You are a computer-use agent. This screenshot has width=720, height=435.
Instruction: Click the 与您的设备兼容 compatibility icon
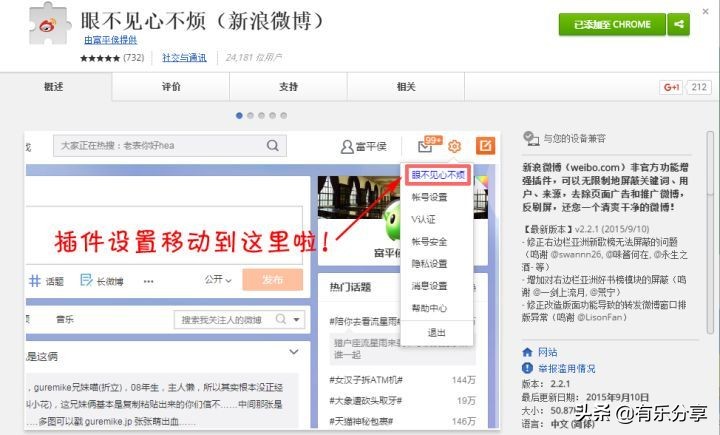[531, 138]
